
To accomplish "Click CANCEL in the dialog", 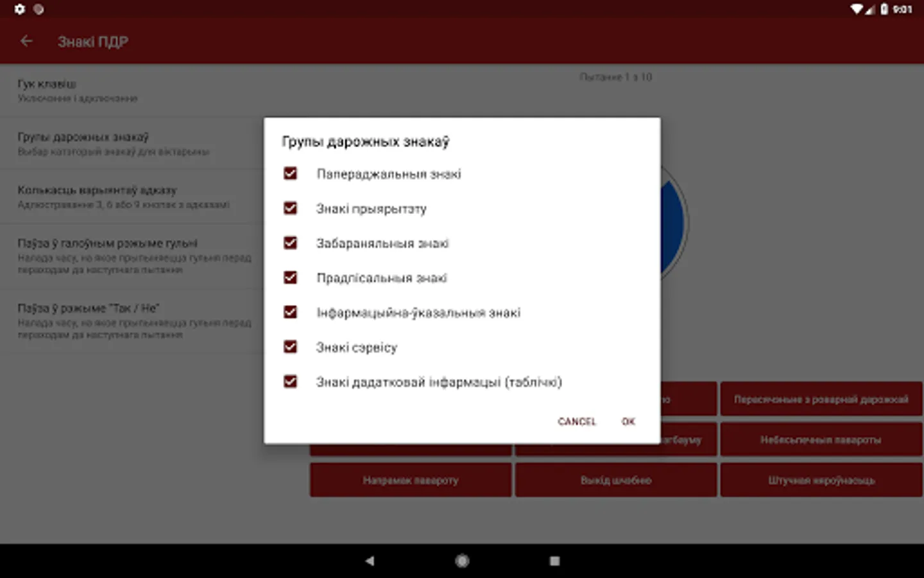I will tap(577, 421).
